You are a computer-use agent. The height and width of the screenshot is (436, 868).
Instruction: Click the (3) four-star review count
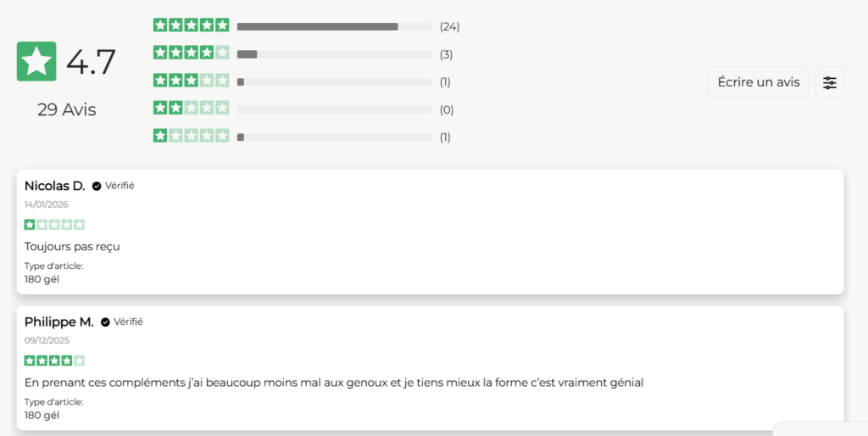pos(446,54)
